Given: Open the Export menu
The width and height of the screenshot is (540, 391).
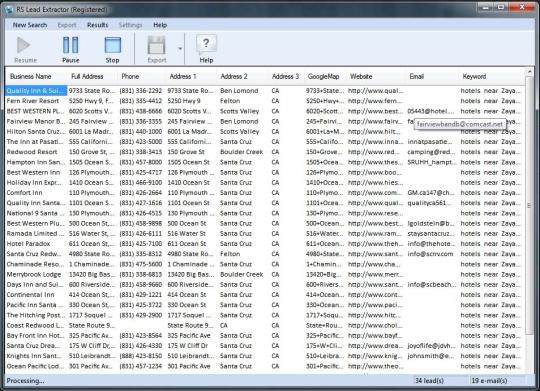Looking at the screenshot, I should tap(67, 25).
